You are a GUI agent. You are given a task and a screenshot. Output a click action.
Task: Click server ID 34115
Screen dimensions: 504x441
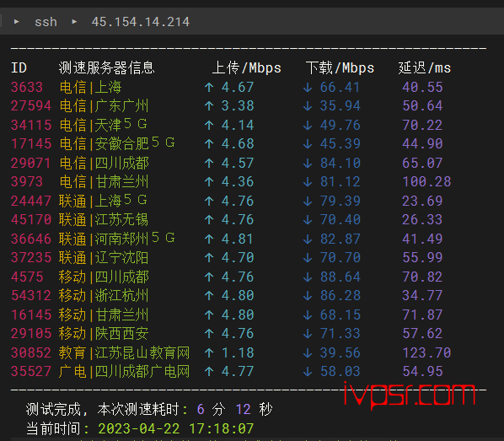31,125
